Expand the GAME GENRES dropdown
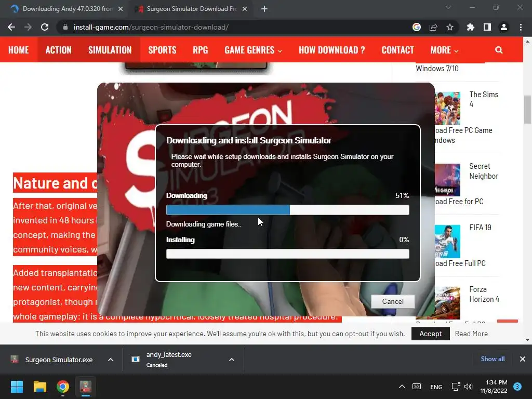This screenshot has width=532, height=399. pyautogui.click(x=253, y=50)
